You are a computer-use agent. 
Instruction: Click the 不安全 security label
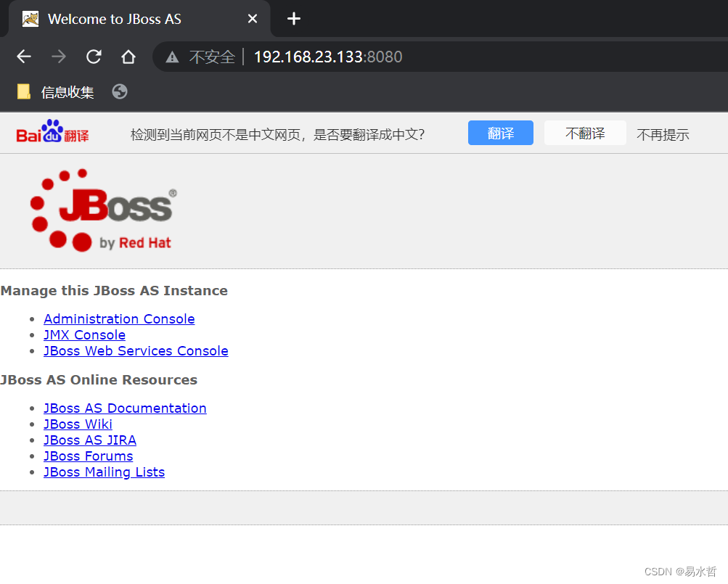pos(212,57)
